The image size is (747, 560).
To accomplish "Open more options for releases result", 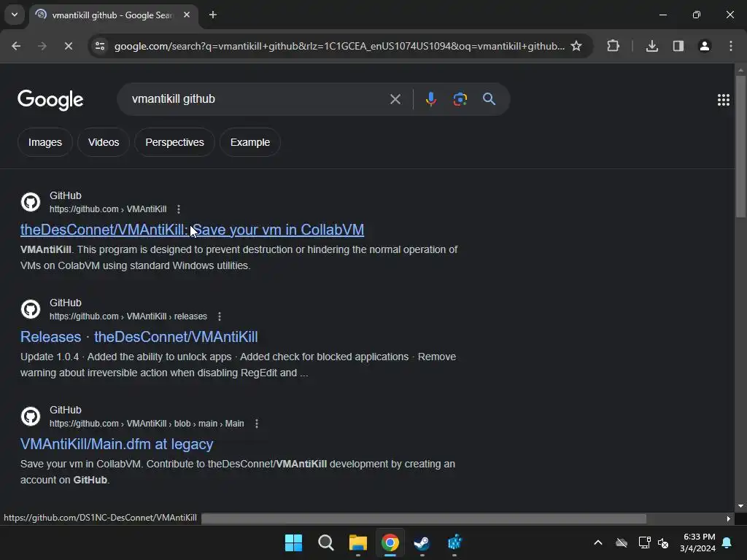I will pos(219,316).
